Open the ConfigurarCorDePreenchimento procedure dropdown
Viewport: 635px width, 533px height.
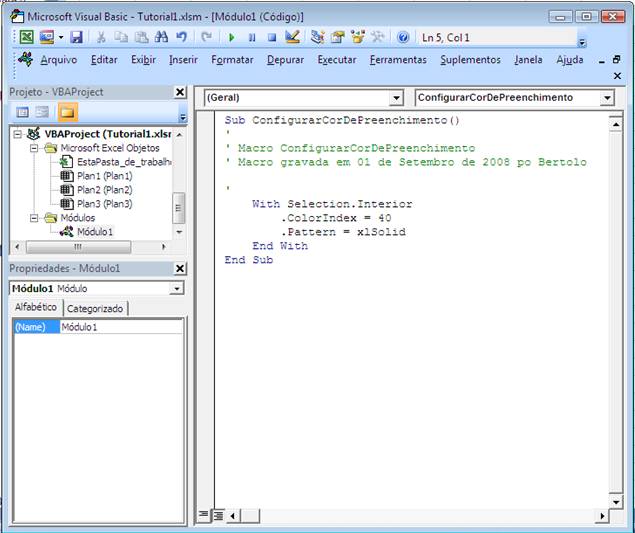pos(606,98)
